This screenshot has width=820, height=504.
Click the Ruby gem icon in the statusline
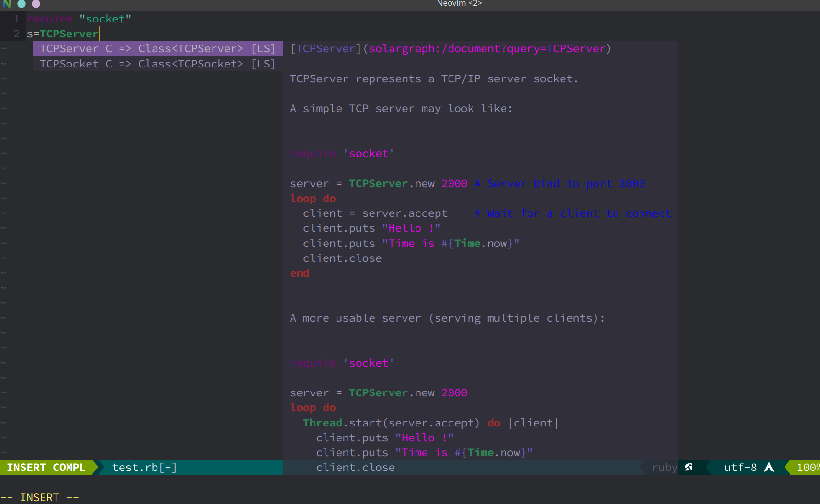(688, 467)
